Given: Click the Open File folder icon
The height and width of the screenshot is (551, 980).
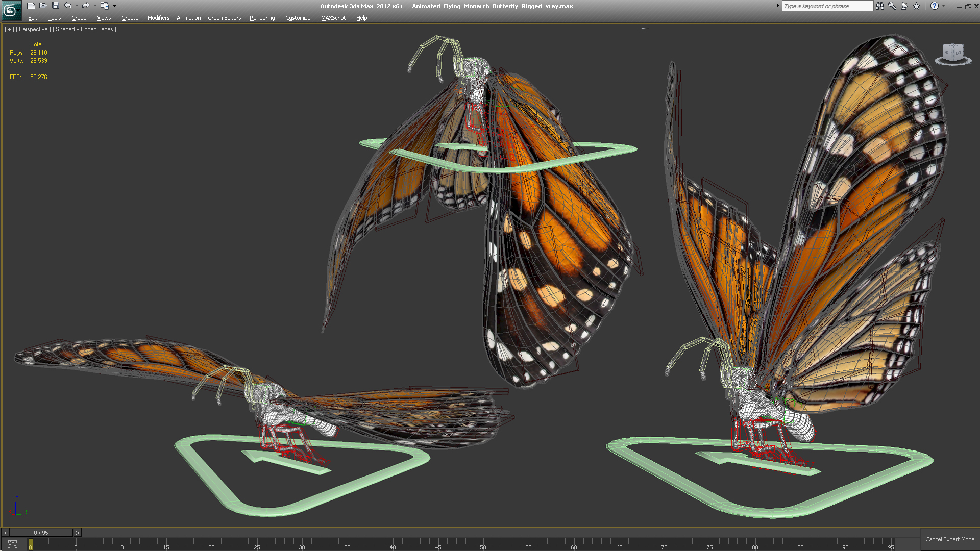Looking at the screenshot, I should (x=43, y=6).
